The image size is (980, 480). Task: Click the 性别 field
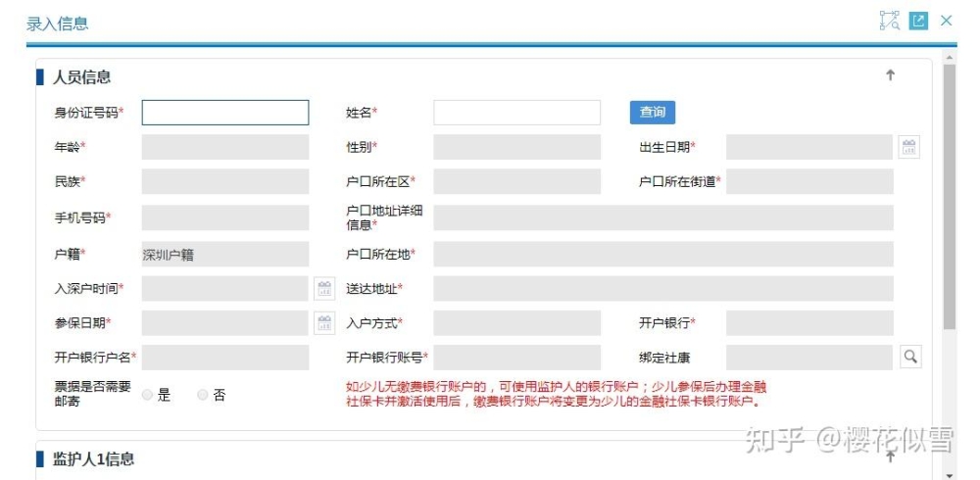point(516,147)
